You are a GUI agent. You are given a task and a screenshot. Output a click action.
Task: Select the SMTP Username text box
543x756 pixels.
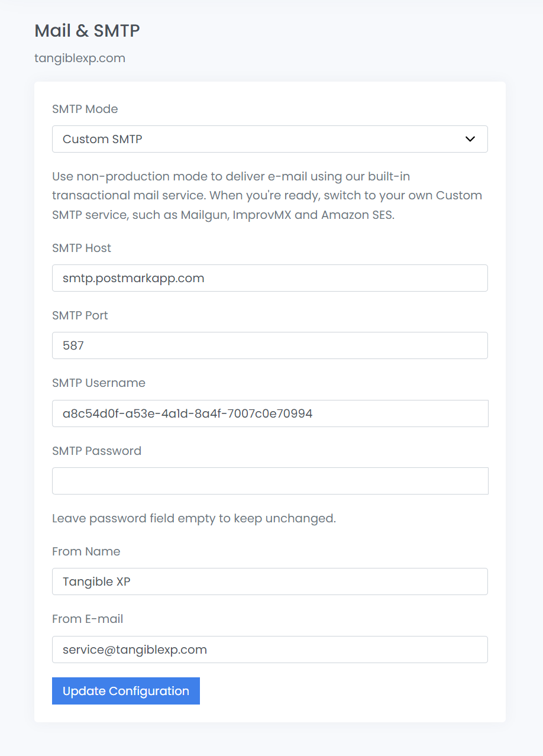click(x=270, y=413)
